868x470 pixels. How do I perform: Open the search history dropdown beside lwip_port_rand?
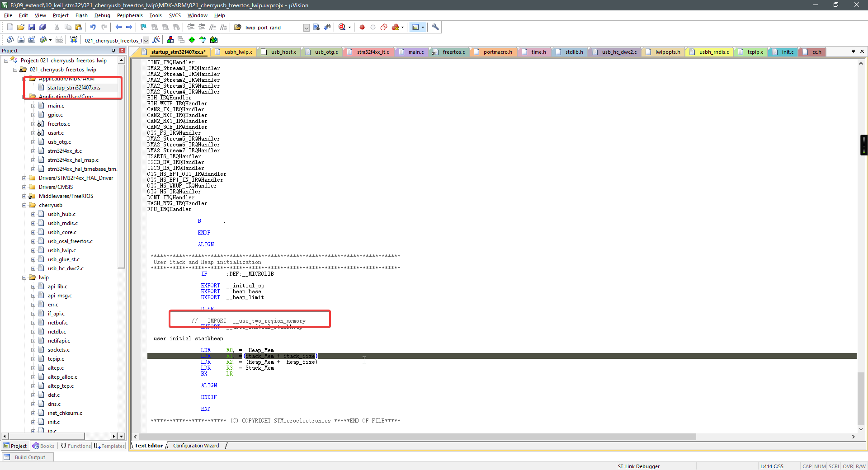[307, 28]
